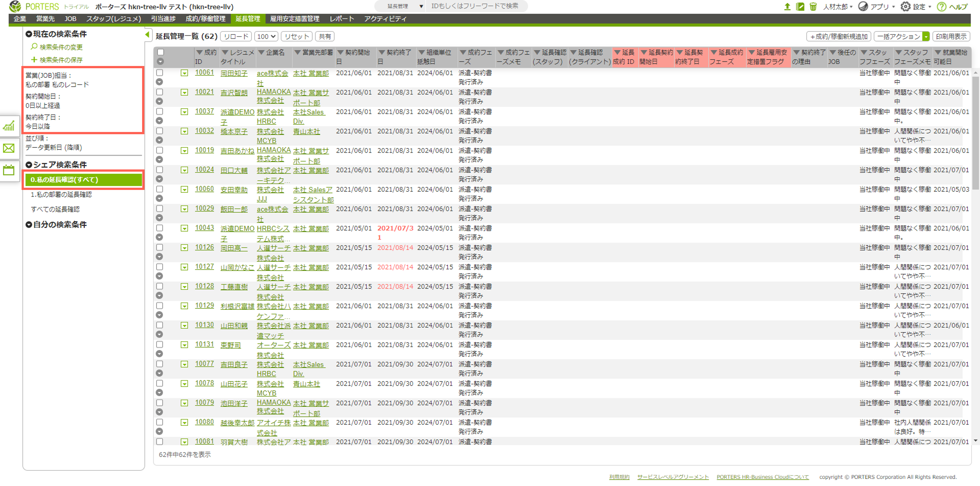Click the PORTERS logo icon
The image size is (980, 486).
[x=15, y=6]
